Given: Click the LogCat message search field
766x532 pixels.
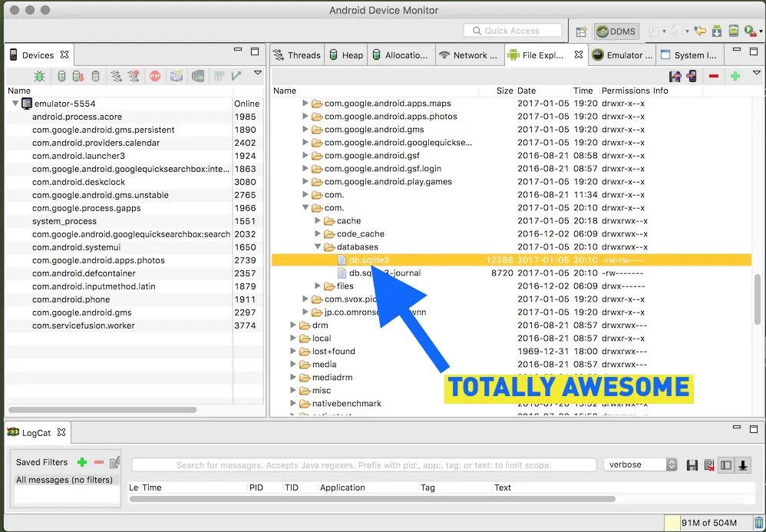Looking at the screenshot, I should click(364, 465).
